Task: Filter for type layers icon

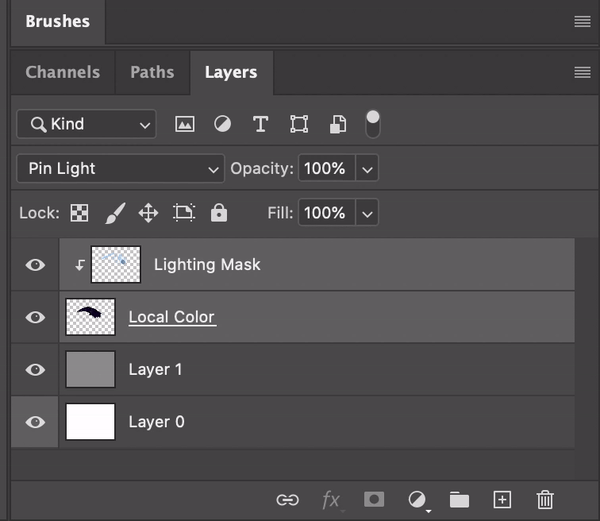Action: (x=261, y=124)
